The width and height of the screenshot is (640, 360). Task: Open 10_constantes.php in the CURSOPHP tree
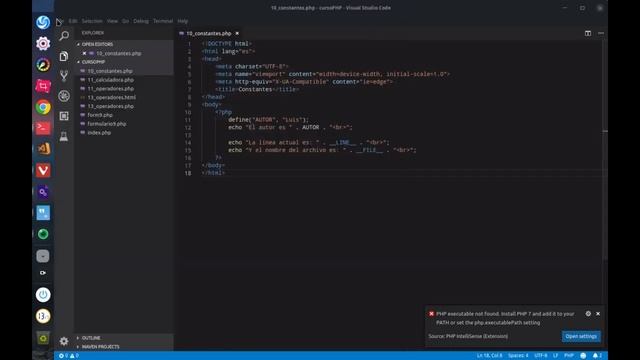click(x=110, y=71)
